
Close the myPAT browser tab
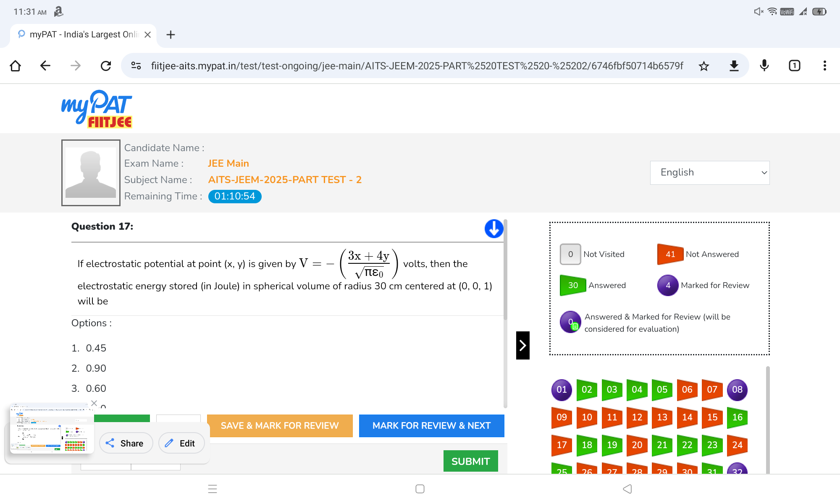[147, 35]
